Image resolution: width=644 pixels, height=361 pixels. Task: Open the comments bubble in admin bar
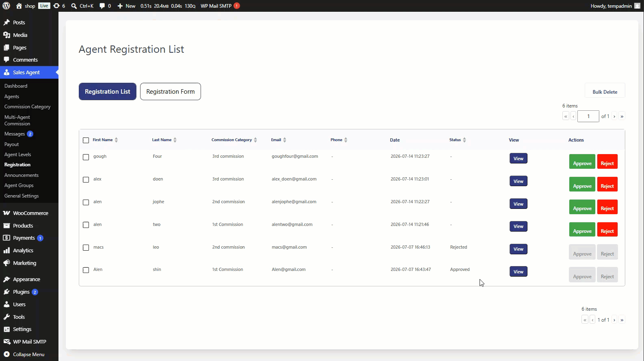(x=102, y=6)
